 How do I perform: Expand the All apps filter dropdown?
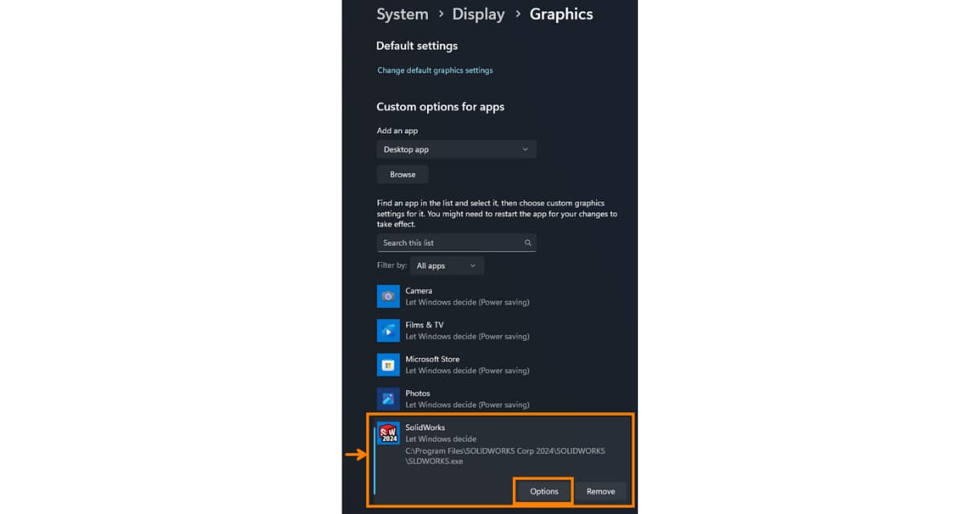(447, 266)
